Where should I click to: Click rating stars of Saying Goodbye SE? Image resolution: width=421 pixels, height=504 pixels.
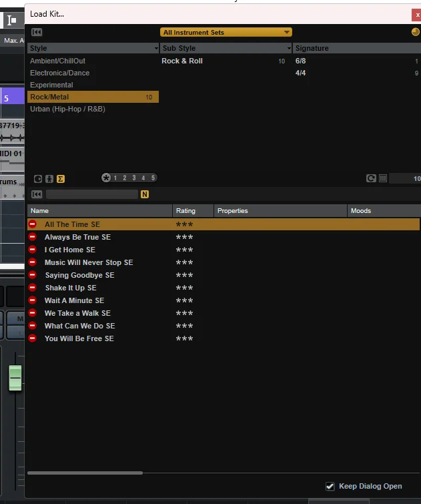[184, 276]
